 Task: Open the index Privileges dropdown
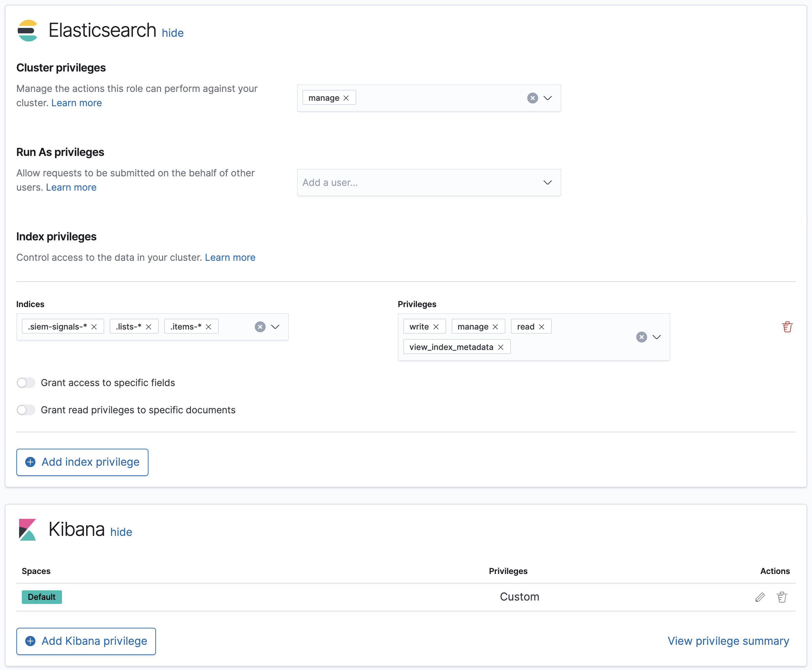(x=656, y=337)
